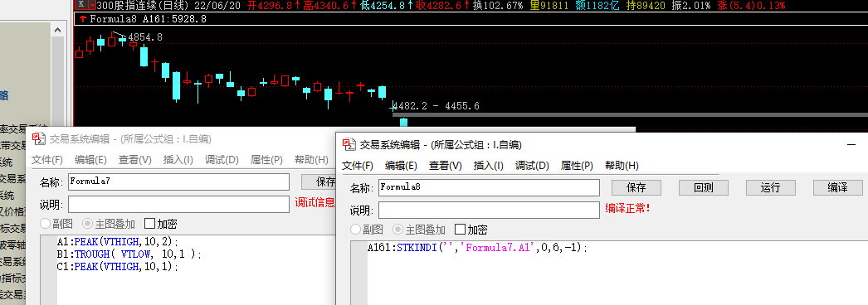The width and height of the screenshot is (868, 305).
Task: Click the C1:PEAK(VTHIGH,10,1) code line
Action: (118, 267)
